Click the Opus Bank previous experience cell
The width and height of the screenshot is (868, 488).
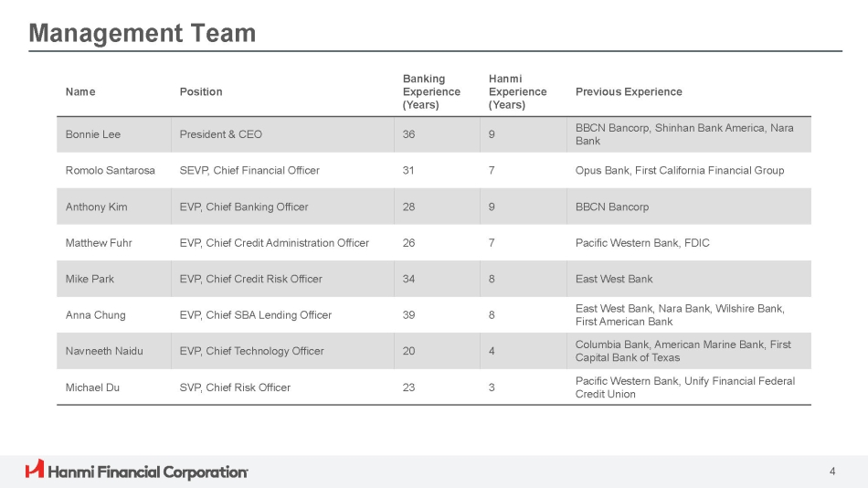coord(680,171)
